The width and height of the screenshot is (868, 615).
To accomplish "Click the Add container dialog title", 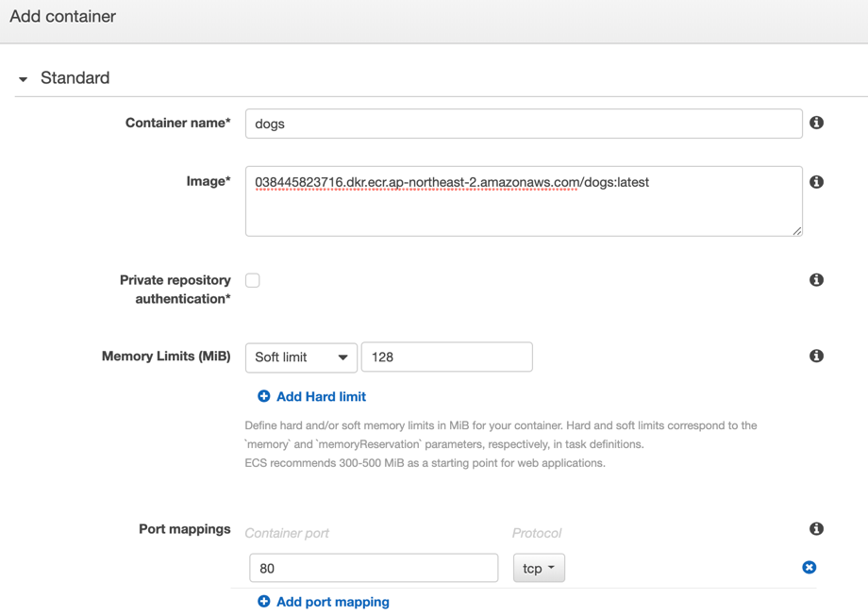I will click(62, 17).
